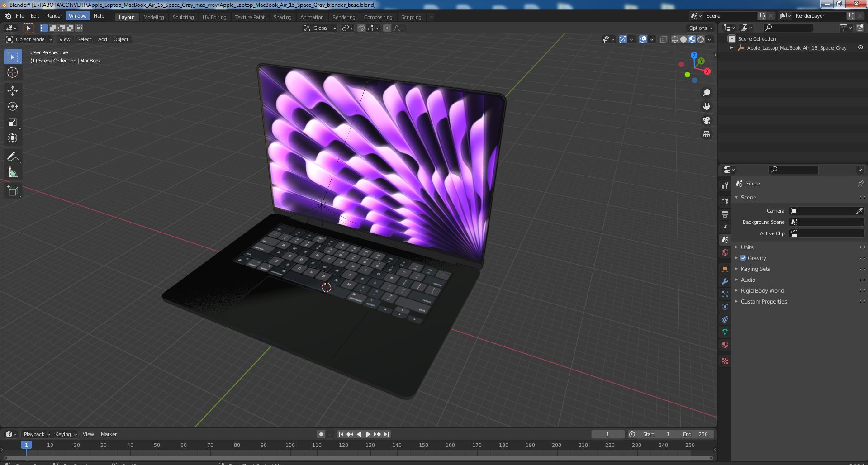Jump to the timeline end frame
The height and width of the screenshot is (465, 868).
pos(386,434)
